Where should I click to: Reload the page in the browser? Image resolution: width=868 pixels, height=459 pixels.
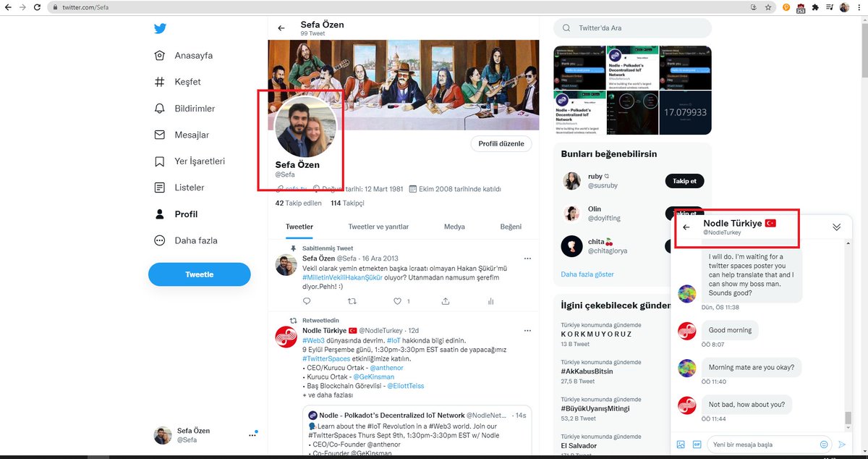pos(38,7)
